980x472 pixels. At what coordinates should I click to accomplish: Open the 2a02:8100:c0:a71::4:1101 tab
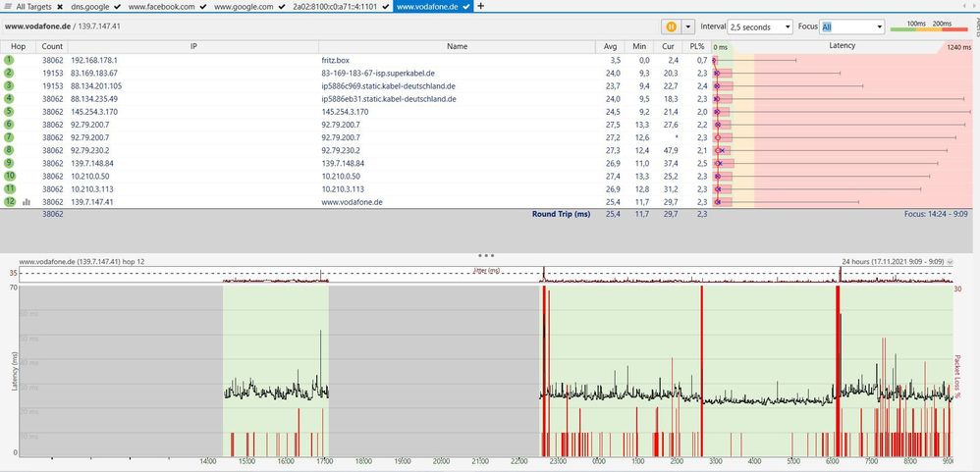(336, 6)
